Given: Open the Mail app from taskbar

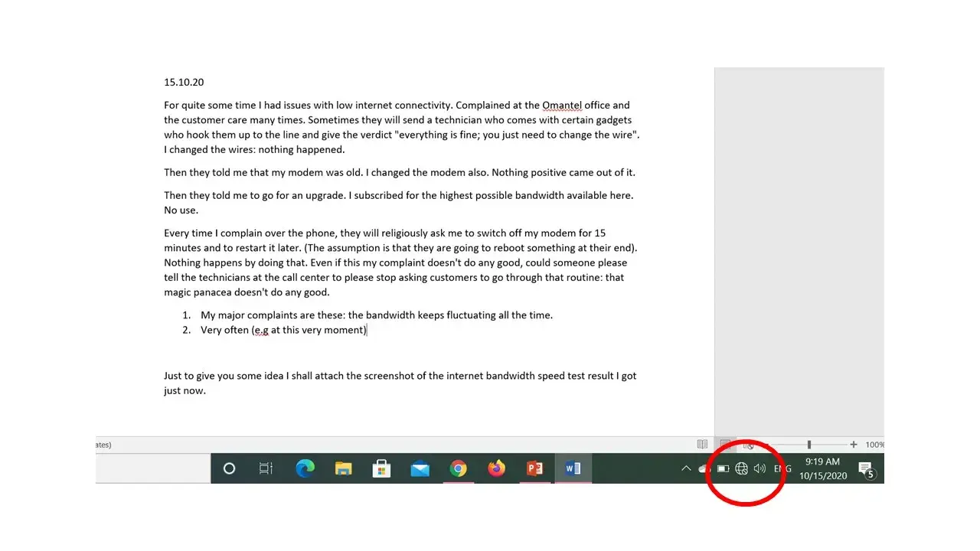Looking at the screenshot, I should [420, 468].
